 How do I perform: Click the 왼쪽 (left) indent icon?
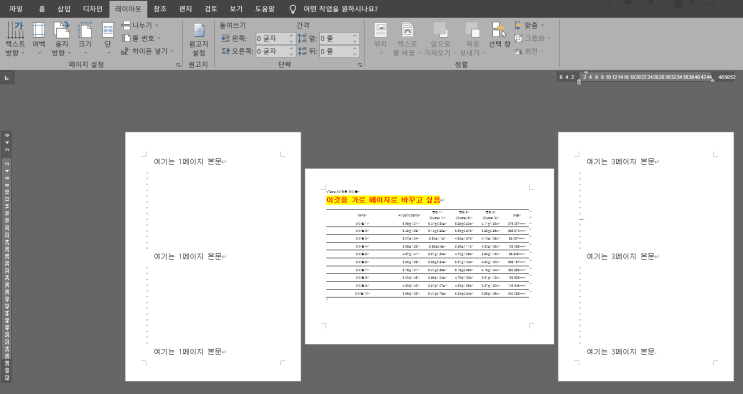pos(226,38)
